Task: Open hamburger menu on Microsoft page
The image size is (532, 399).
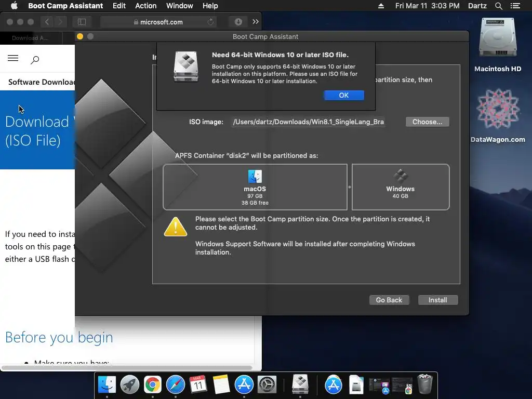Action: click(x=13, y=58)
